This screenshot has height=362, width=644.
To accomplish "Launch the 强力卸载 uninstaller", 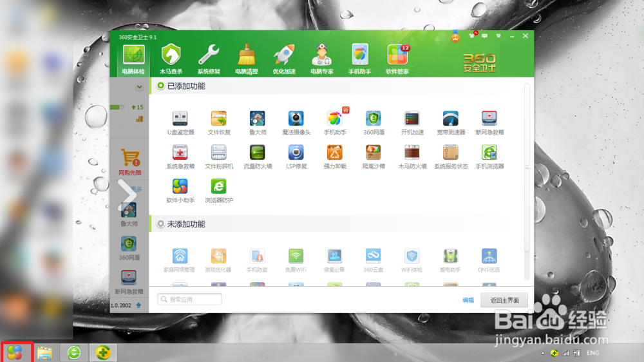I will pyautogui.click(x=335, y=157).
